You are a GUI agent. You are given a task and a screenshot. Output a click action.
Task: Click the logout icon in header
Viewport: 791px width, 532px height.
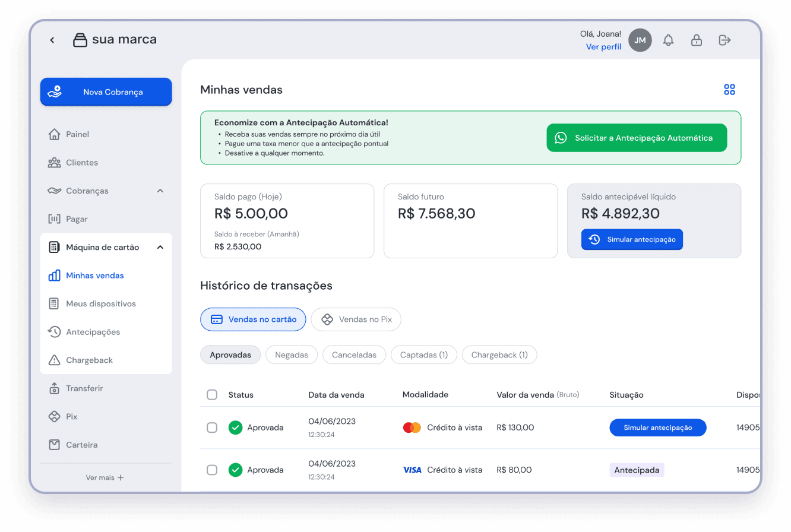[x=724, y=40]
